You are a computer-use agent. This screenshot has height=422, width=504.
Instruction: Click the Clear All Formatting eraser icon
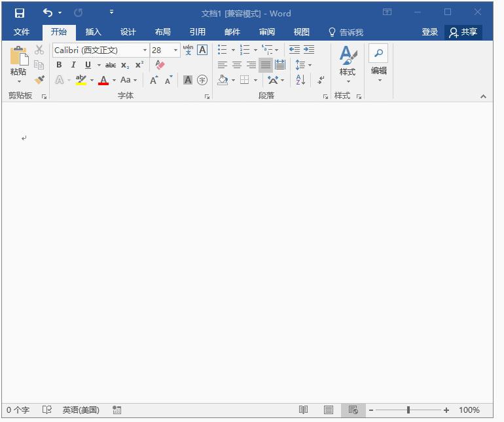click(x=160, y=65)
